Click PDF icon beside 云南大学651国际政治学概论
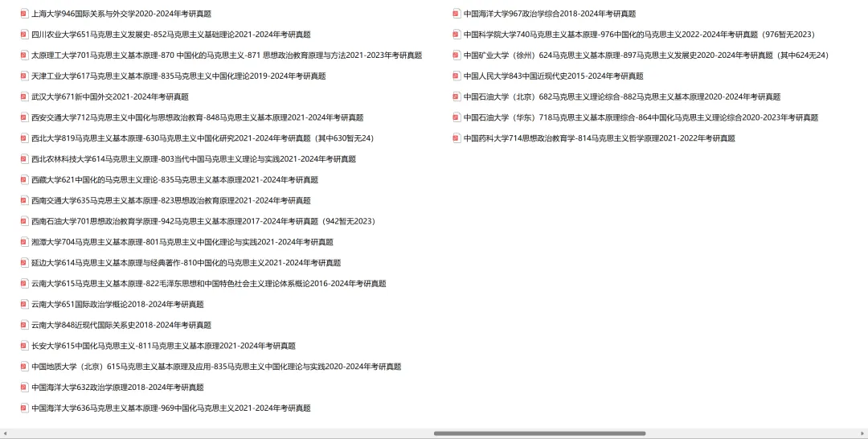The width and height of the screenshot is (868, 439). 24,304
